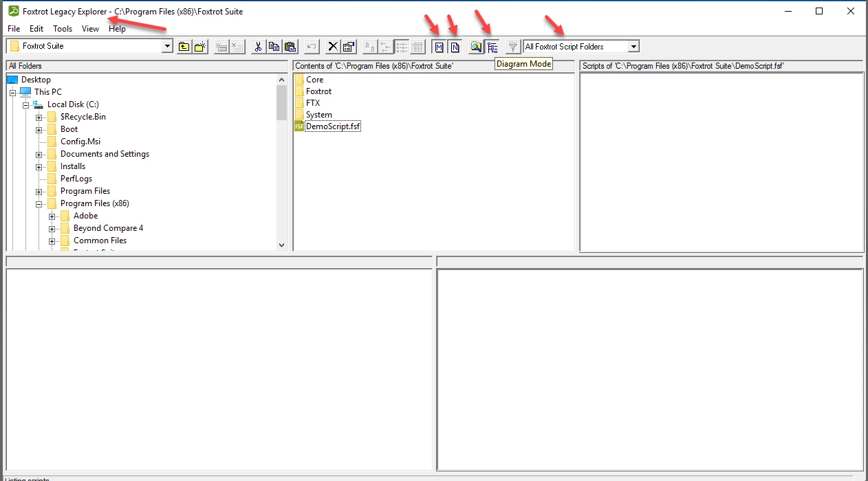Select This PC in the tree
Screen dimensions: 868x481
pos(47,92)
